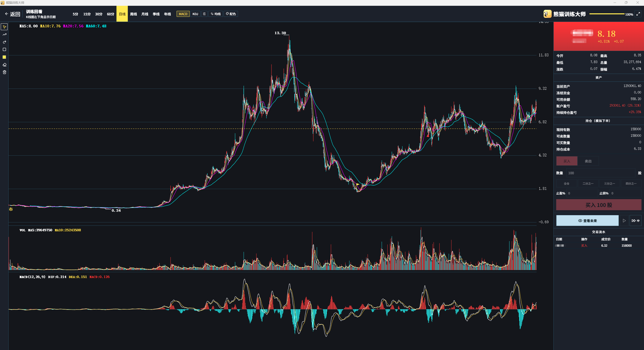Open the yellow drawing color swatch

pos(4,57)
